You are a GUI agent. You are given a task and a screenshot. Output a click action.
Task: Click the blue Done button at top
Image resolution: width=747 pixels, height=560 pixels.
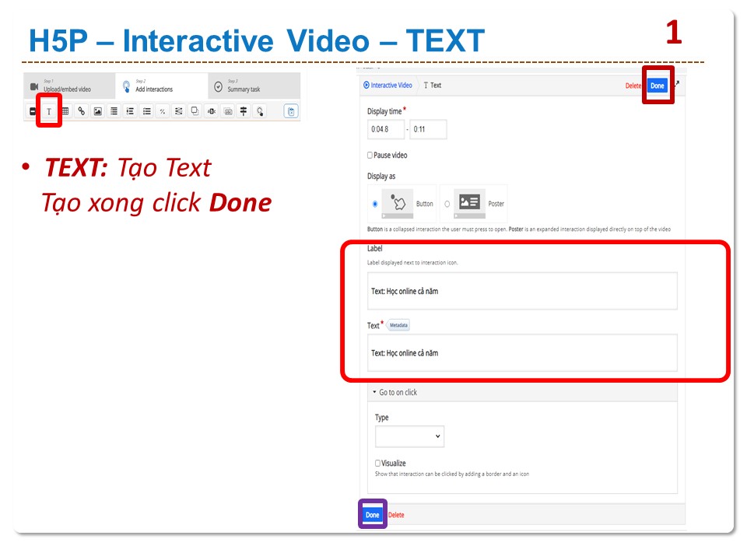pos(658,86)
